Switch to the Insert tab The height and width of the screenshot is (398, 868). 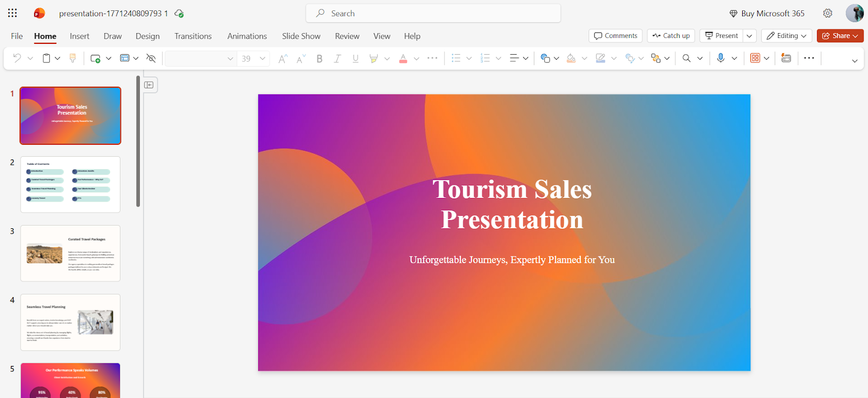79,36
